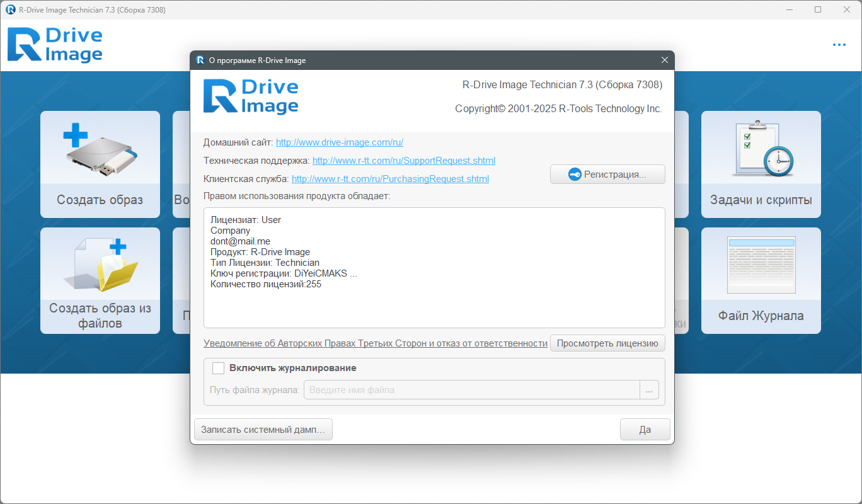The width and height of the screenshot is (862, 504).
Task: Select the 'Тип Лицензии: Technician' line
Action: click(x=265, y=263)
